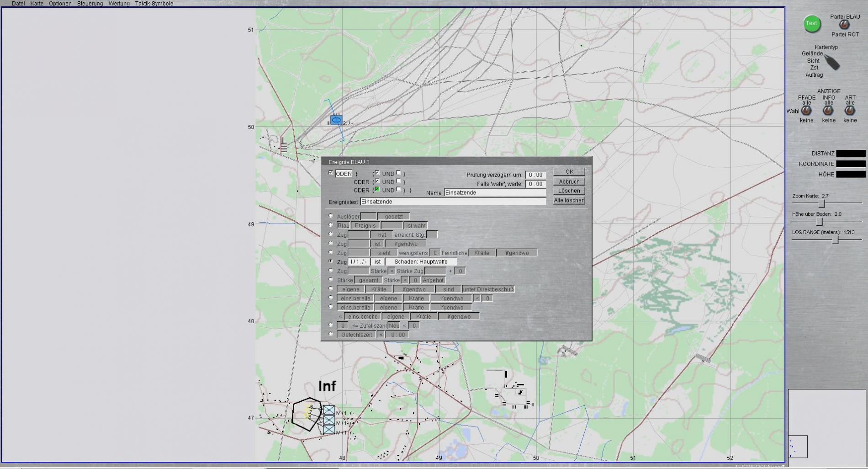Viewport: 868px width, 469px height.
Task: Toggle the ART display switch
Action: pyautogui.click(x=850, y=111)
